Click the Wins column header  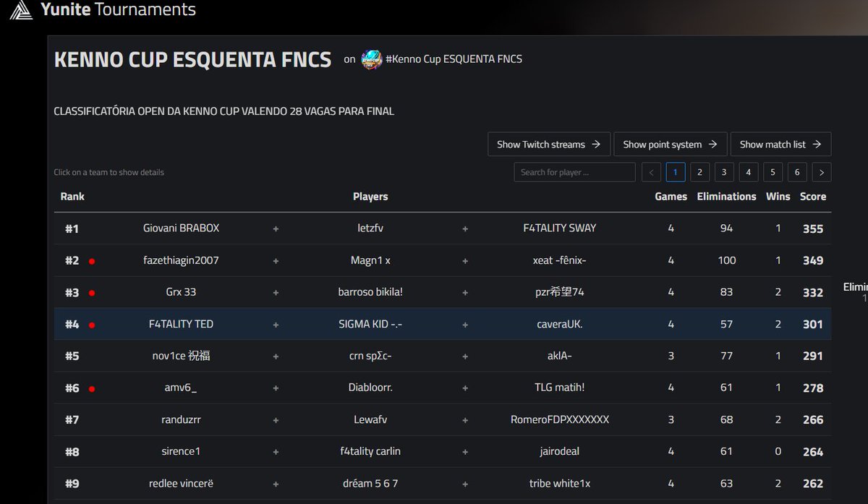click(778, 196)
